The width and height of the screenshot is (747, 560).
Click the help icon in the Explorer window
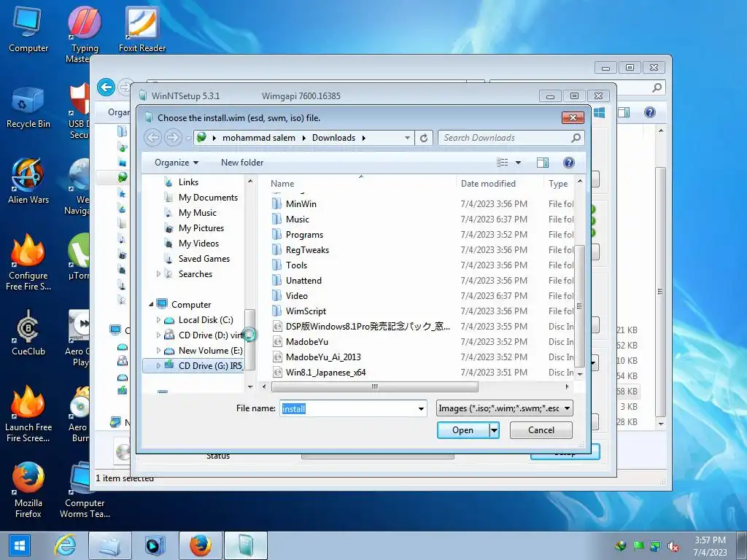coord(650,112)
